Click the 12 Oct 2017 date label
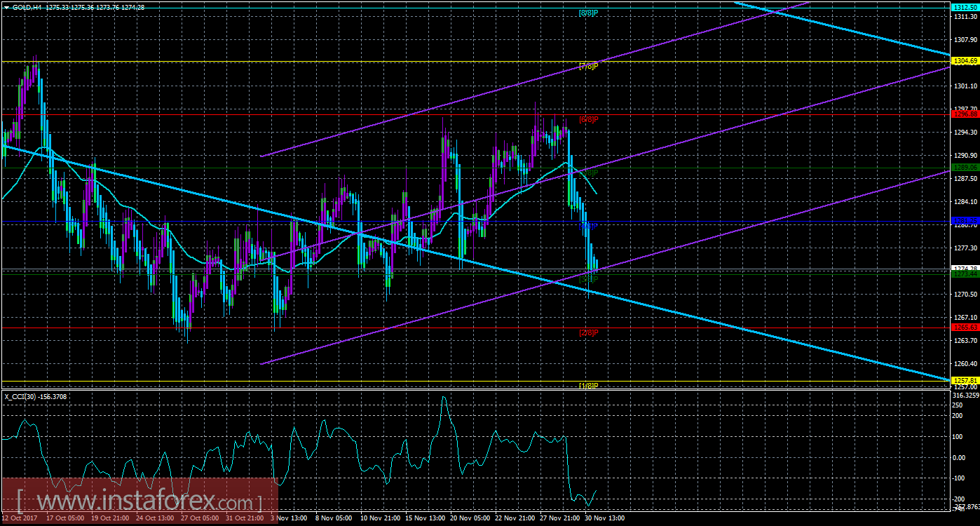Viewport: 980px width, 526px height. (x=19, y=519)
